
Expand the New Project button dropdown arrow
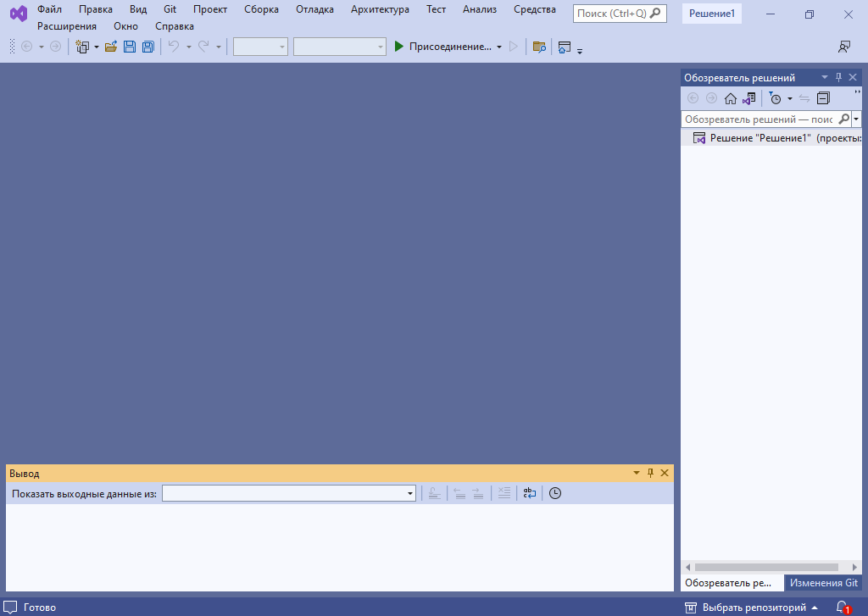97,47
